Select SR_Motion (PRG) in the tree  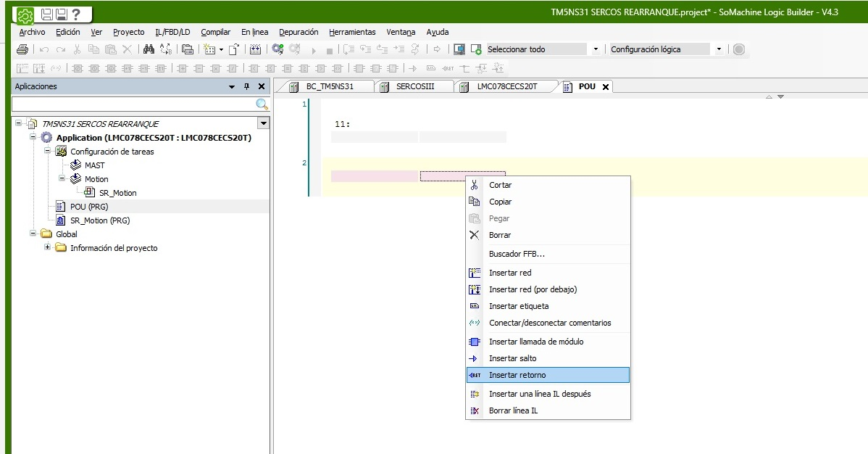[x=100, y=220]
